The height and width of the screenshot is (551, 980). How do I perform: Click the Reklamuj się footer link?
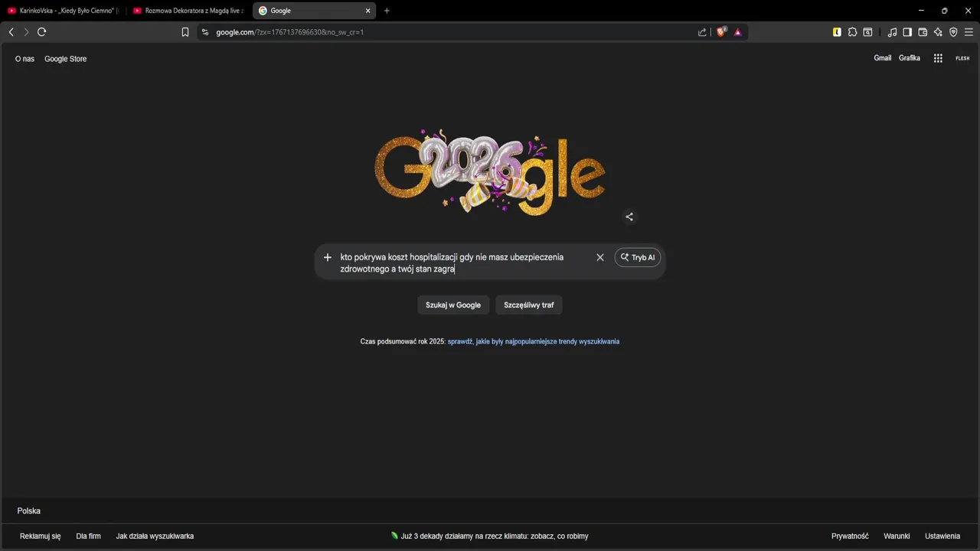pos(40,536)
